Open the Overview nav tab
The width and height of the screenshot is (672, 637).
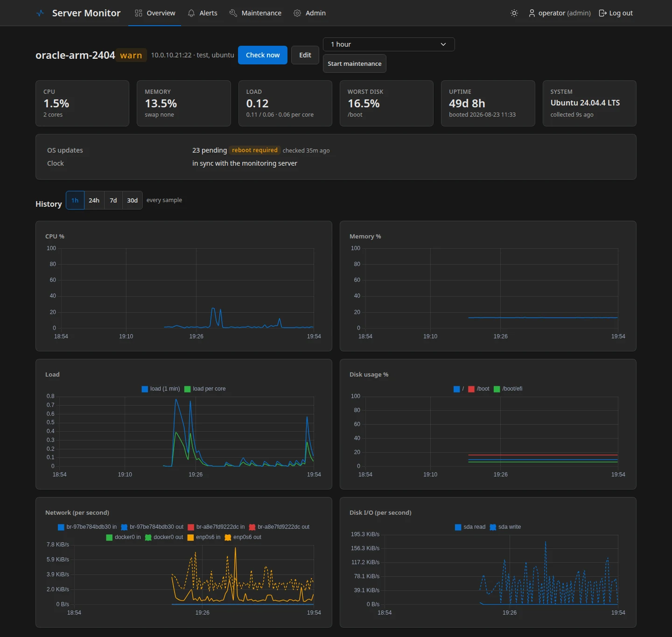click(x=155, y=13)
